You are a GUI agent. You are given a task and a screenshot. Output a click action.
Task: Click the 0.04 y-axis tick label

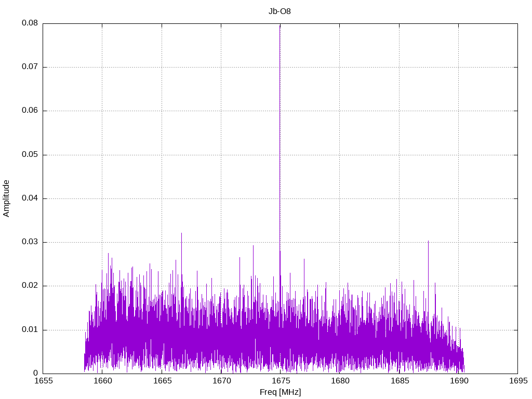[30, 198]
